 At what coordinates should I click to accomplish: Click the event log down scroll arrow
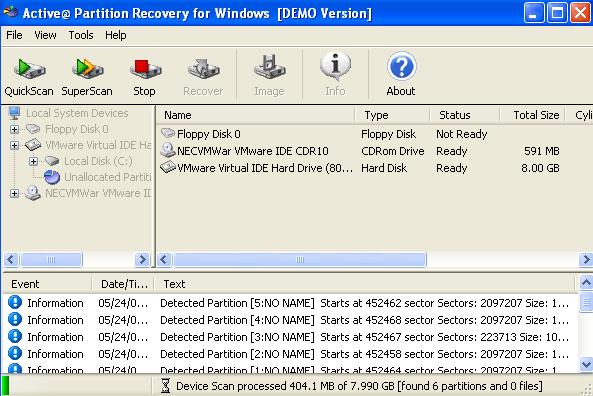(x=586, y=364)
